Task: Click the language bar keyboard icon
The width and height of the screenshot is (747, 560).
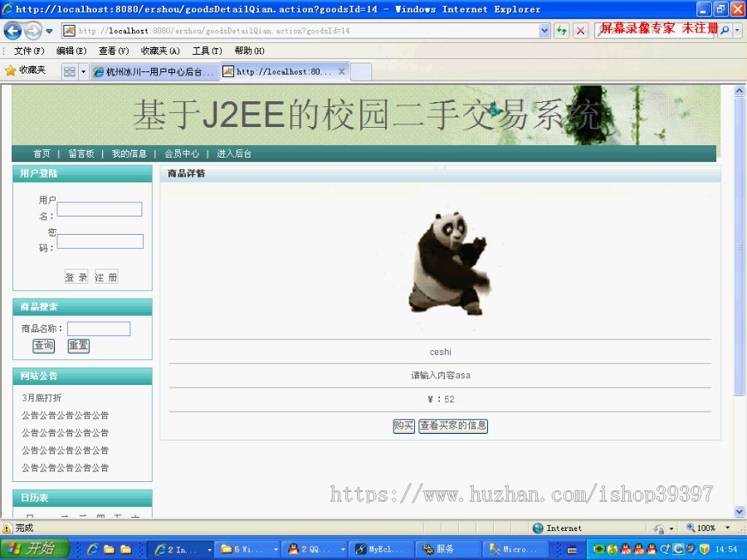Action: (572, 550)
